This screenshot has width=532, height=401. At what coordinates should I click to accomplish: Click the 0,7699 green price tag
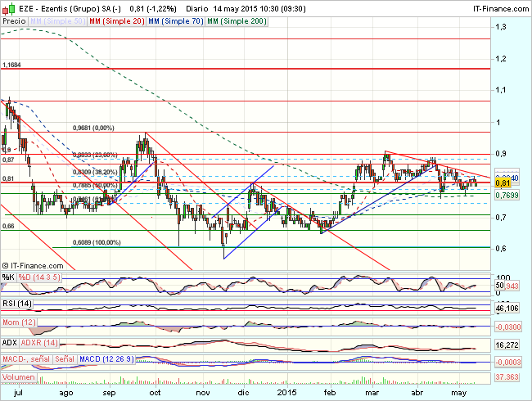507,195
